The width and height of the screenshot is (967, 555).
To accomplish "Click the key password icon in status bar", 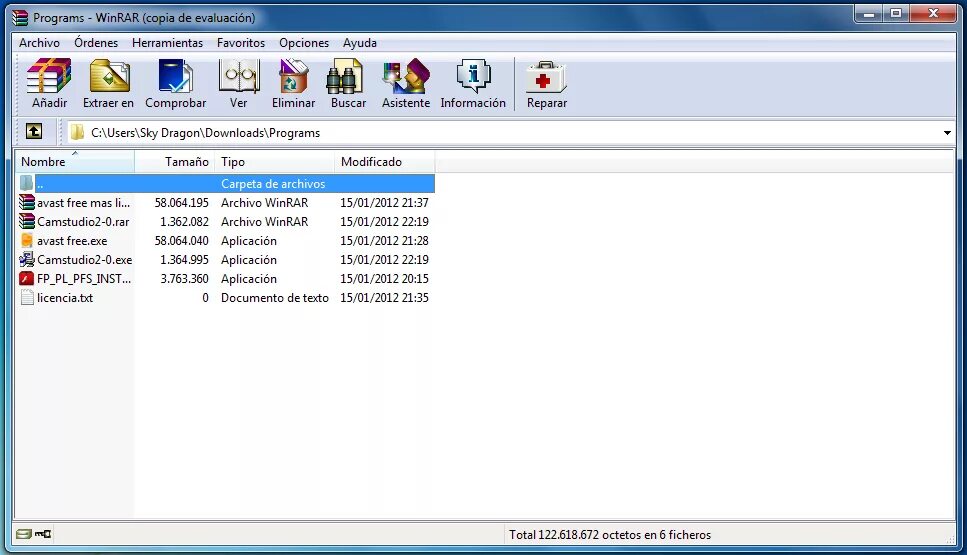I will [43, 534].
